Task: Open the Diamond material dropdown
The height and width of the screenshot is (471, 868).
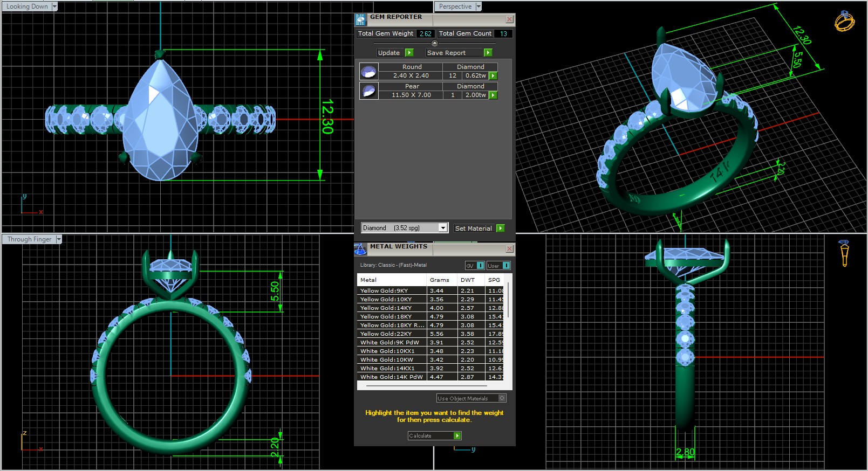Action: click(442, 228)
